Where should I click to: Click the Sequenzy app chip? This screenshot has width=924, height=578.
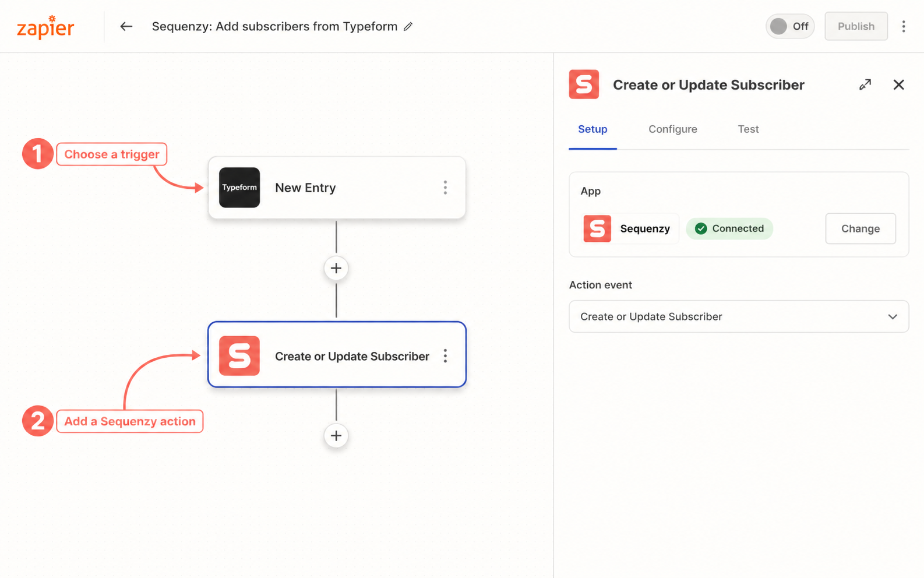[x=629, y=228]
